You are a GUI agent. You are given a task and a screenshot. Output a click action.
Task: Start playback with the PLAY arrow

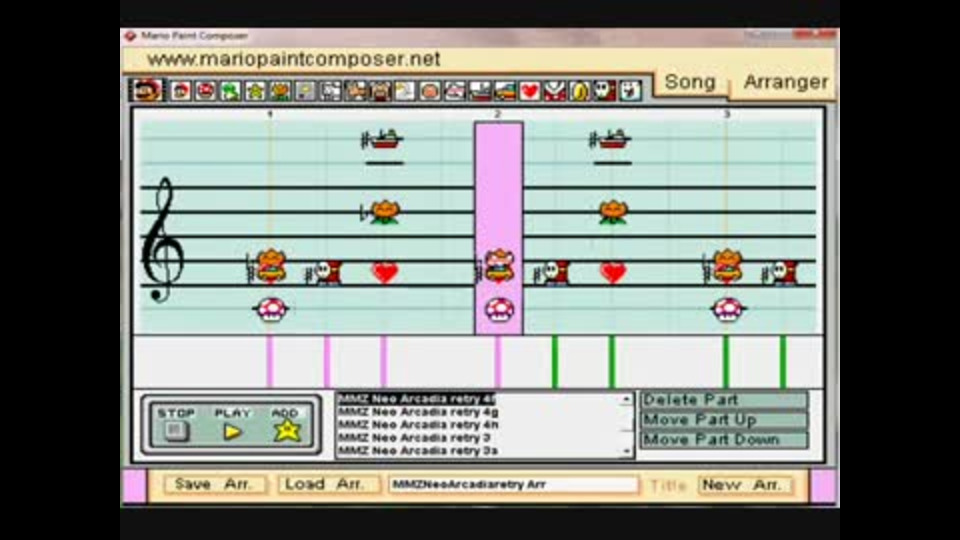coord(233,432)
